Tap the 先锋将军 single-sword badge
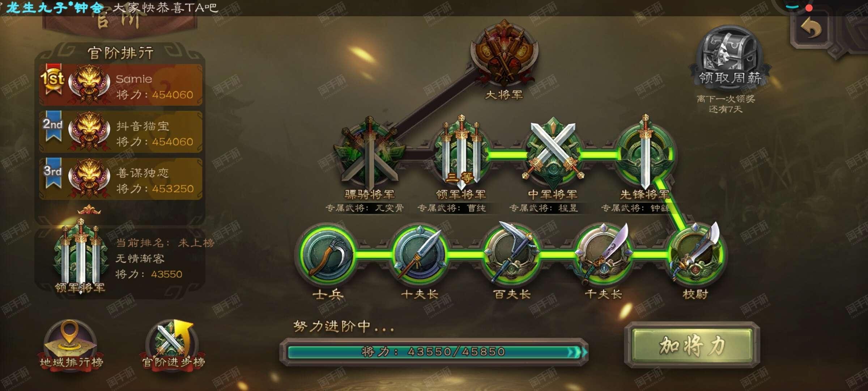The height and width of the screenshot is (391, 868). click(x=646, y=152)
